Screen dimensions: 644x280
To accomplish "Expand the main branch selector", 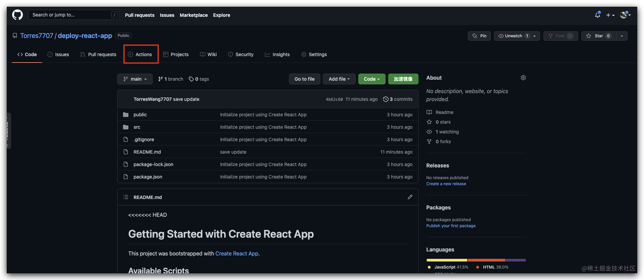I will [x=135, y=79].
